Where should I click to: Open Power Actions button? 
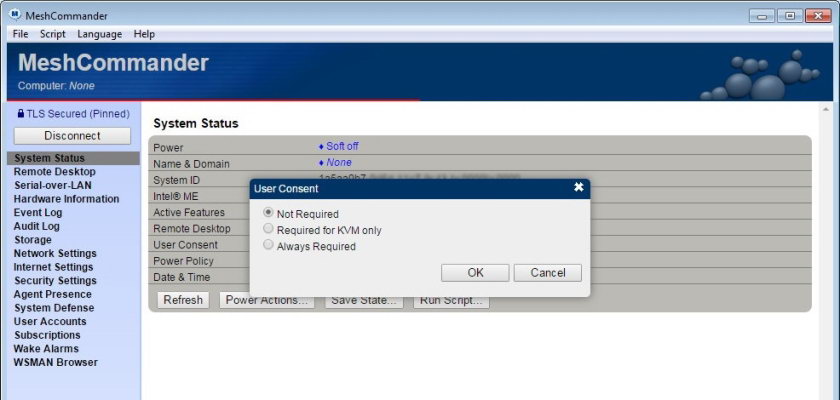coord(267,301)
